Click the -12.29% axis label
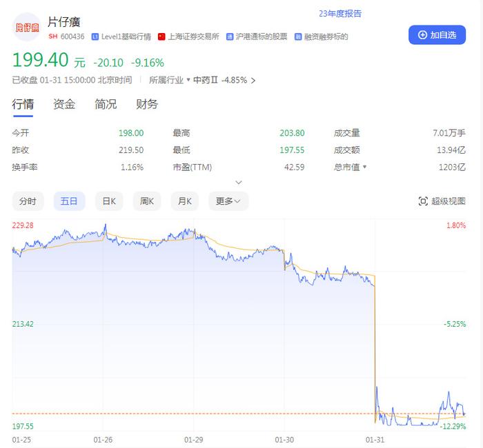This screenshot has height=448, width=483. click(453, 426)
